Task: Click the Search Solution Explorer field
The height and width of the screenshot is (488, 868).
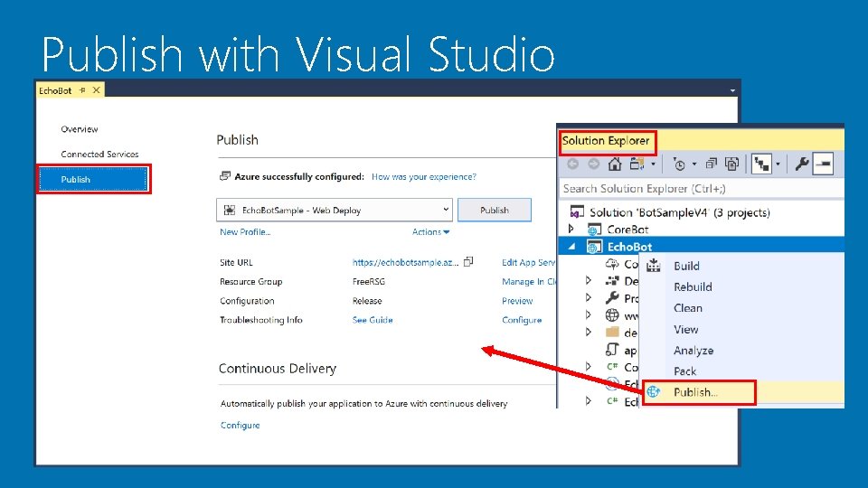Action: [x=702, y=189]
